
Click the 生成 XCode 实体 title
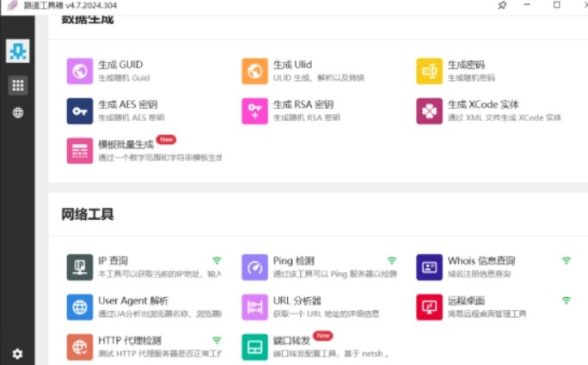click(483, 105)
